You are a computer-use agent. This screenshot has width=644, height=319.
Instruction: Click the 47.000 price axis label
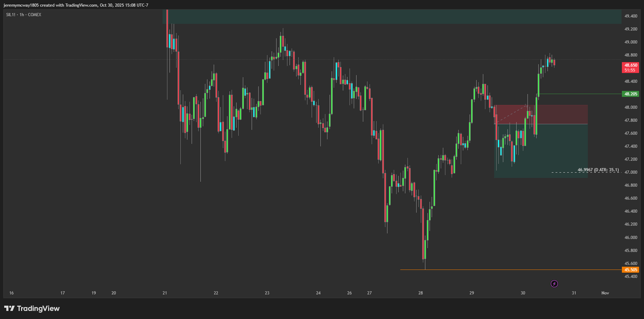tap(631, 172)
